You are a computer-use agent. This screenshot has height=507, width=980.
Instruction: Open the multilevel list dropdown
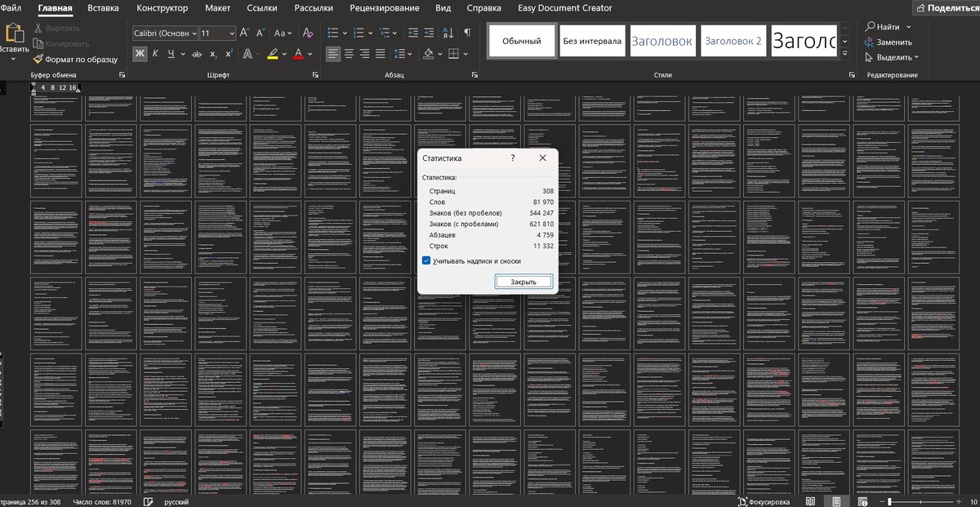[393, 33]
